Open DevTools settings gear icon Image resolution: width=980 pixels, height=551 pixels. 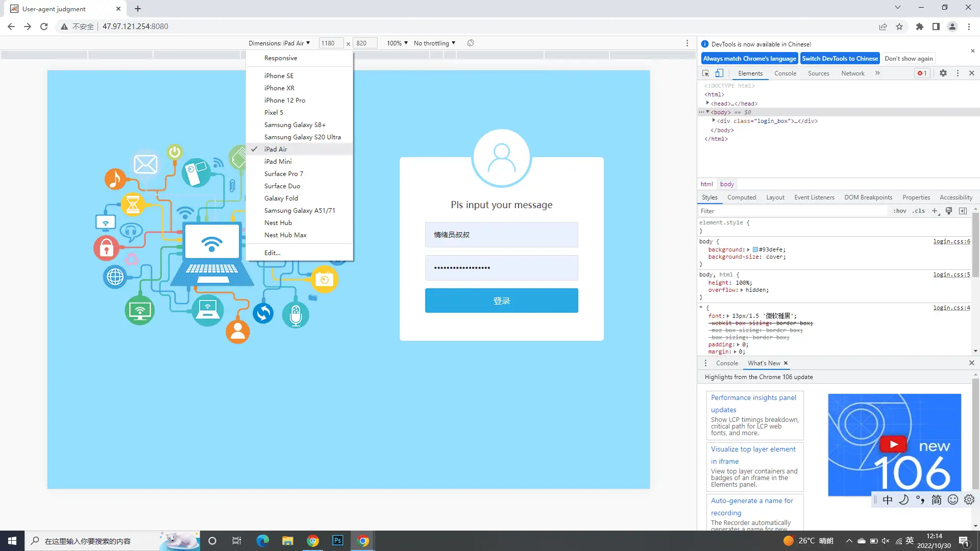coord(943,73)
